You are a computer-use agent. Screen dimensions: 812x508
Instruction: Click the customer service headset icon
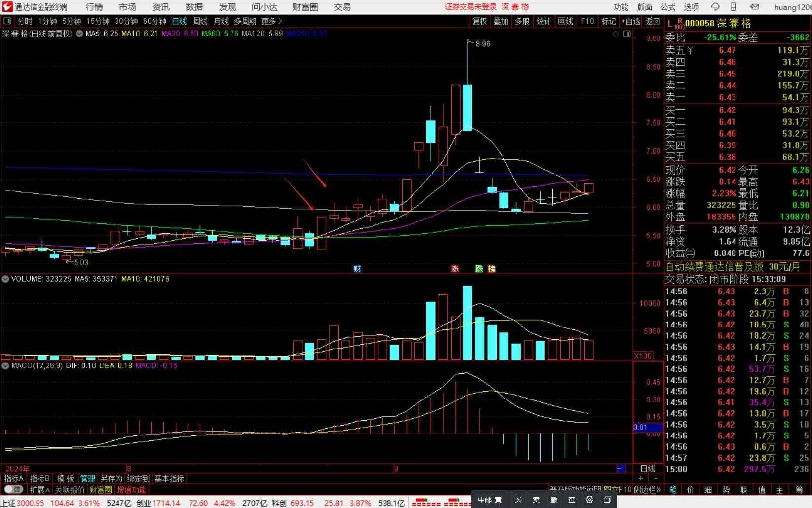coord(715,7)
